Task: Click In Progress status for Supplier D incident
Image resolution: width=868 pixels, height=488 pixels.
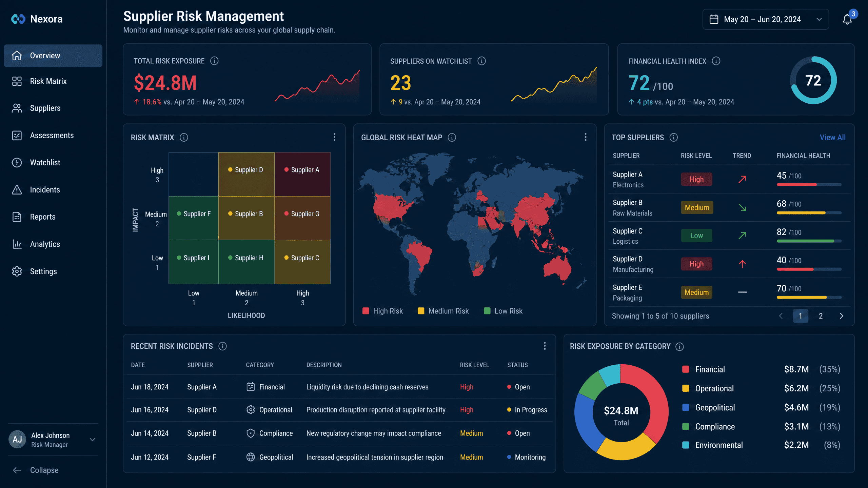Action: point(527,410)
